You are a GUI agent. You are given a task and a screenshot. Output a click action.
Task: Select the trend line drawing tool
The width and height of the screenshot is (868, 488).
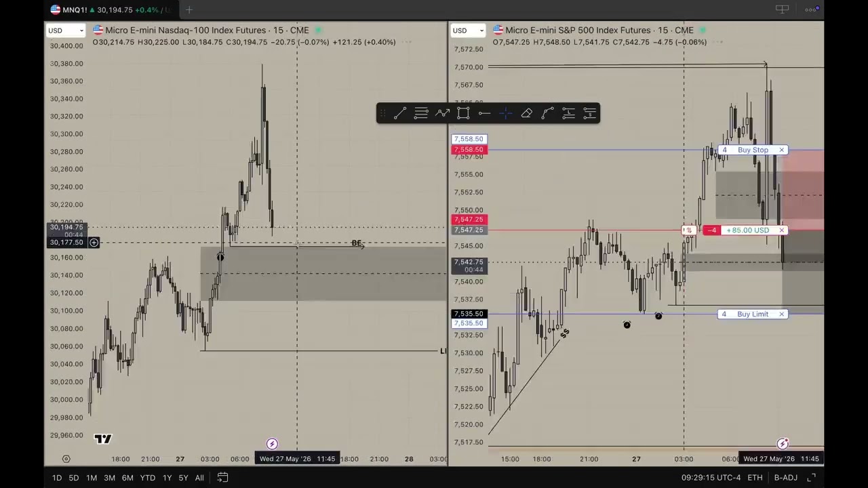point(400,113)
